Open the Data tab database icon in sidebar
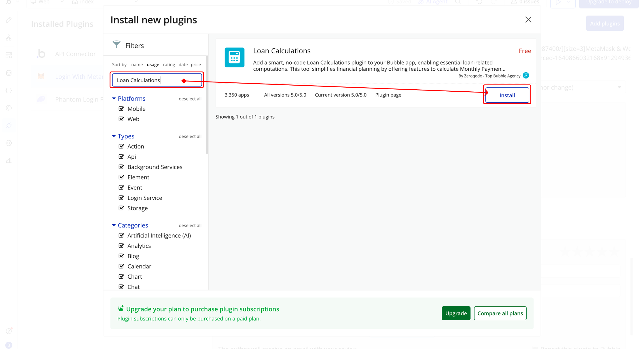Image resolution: width=644 pixels, height=349 pixels. [x=9, y=73]
